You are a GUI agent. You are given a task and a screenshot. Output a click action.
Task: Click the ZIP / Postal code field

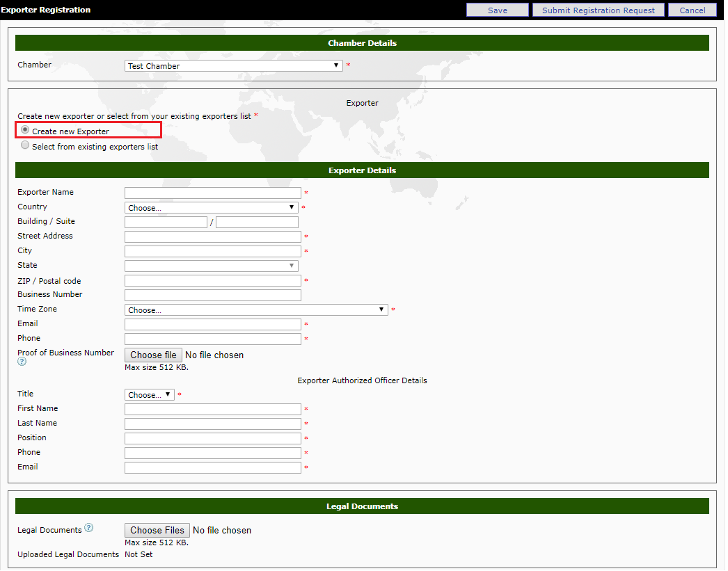(212, 280)
